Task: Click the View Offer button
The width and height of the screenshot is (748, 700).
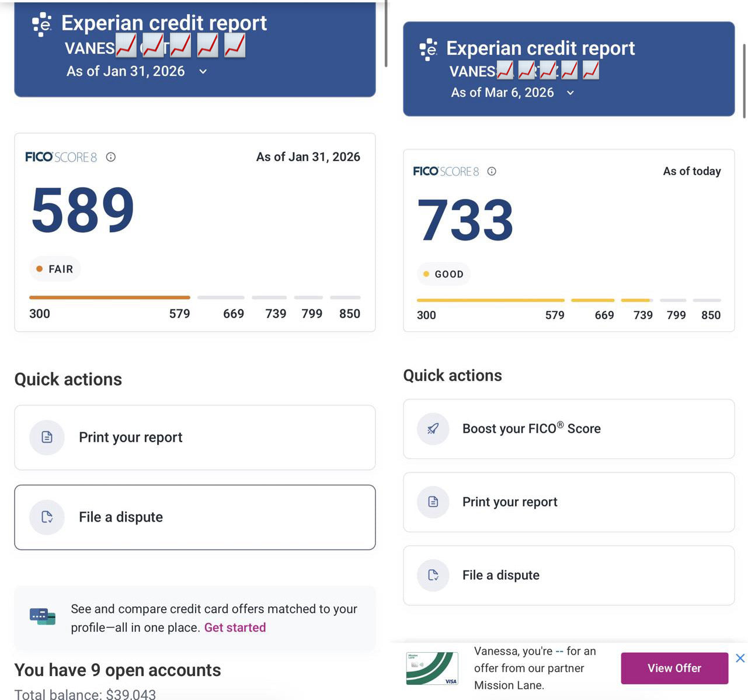Action: (x=674, y=668)
